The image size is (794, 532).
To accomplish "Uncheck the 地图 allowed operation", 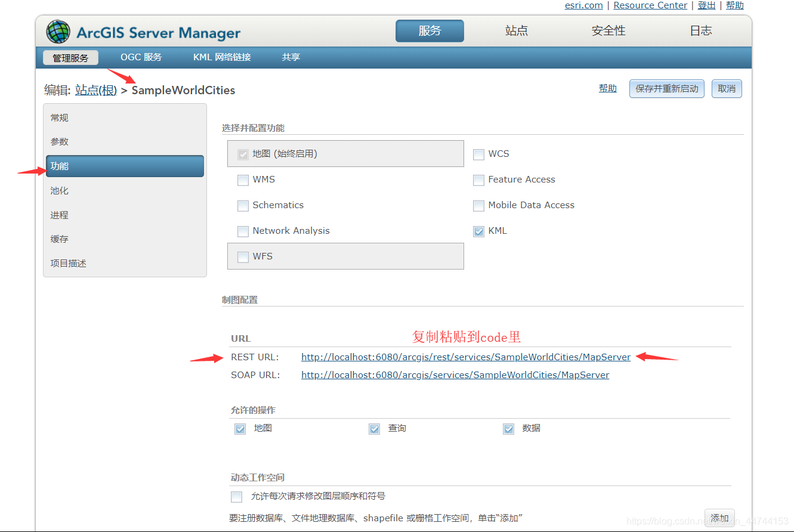I will (x=240, y=429).
